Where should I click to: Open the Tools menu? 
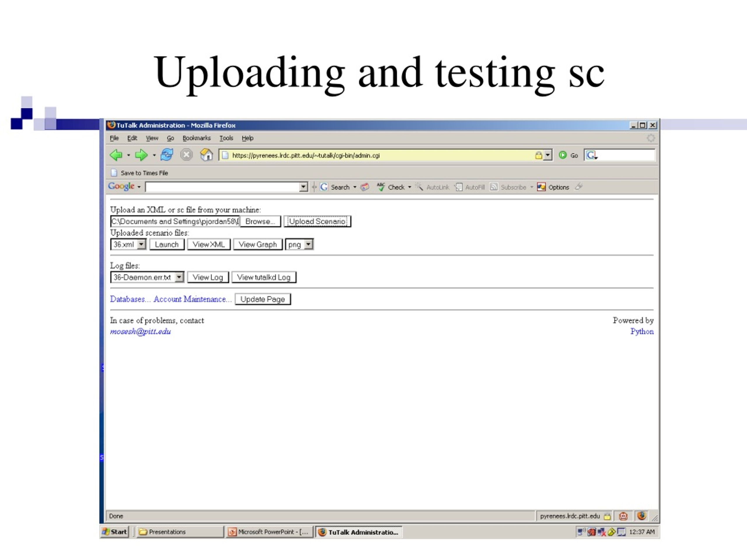click(x=226, y=138)
